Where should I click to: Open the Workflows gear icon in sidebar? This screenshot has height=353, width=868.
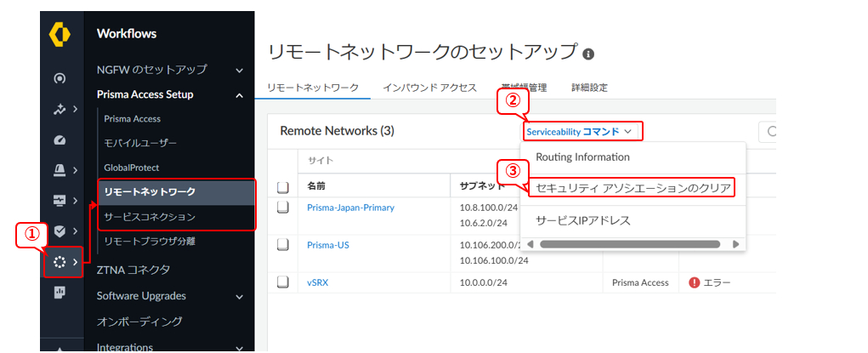click(60, 262)
